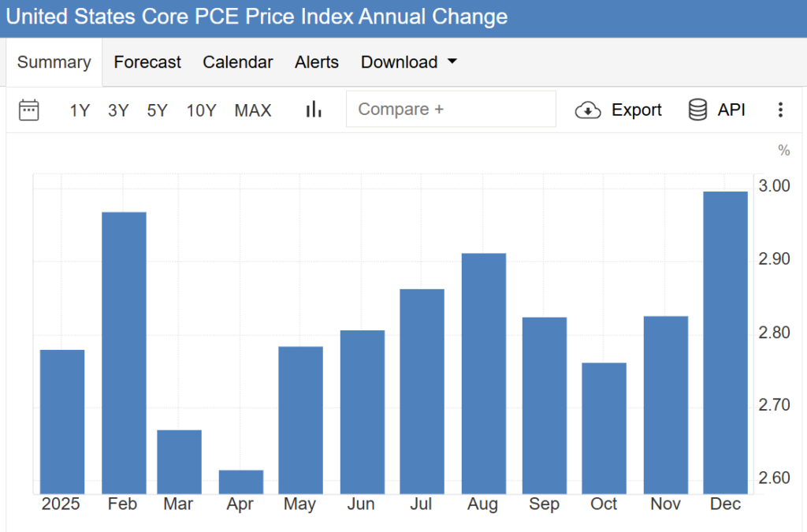Image resolution: width=807 pixels, height=532 pixels.
Task: Click the API database icon
Action: (x=697, y=110)
